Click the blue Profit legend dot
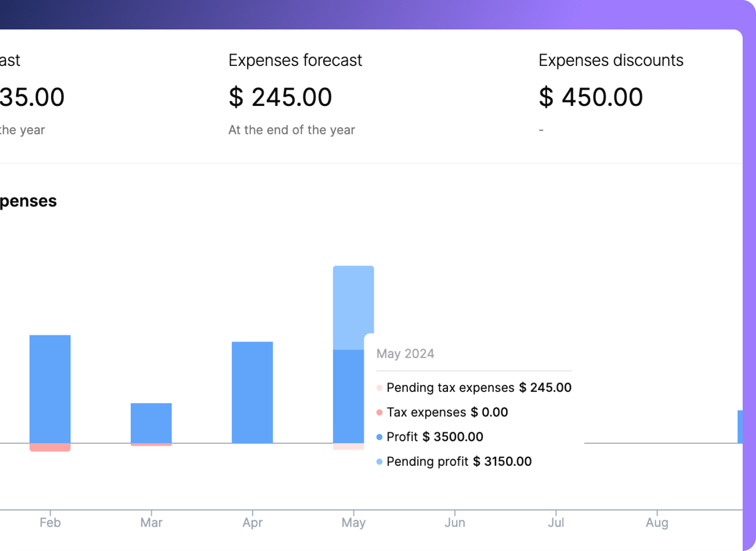Screen dimensions: 756x551 (x=379, y=437)
